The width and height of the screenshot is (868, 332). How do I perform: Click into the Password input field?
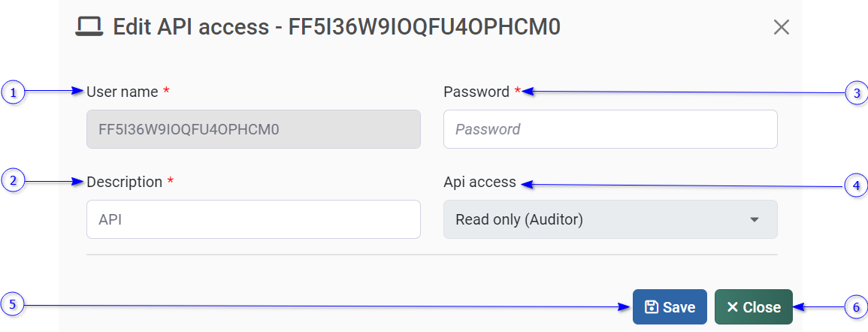click(610, 129)
